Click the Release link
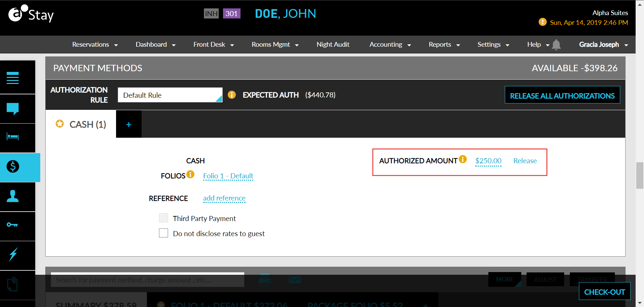The height and width of the screenshot is (307, 644). tap(525, 161)
